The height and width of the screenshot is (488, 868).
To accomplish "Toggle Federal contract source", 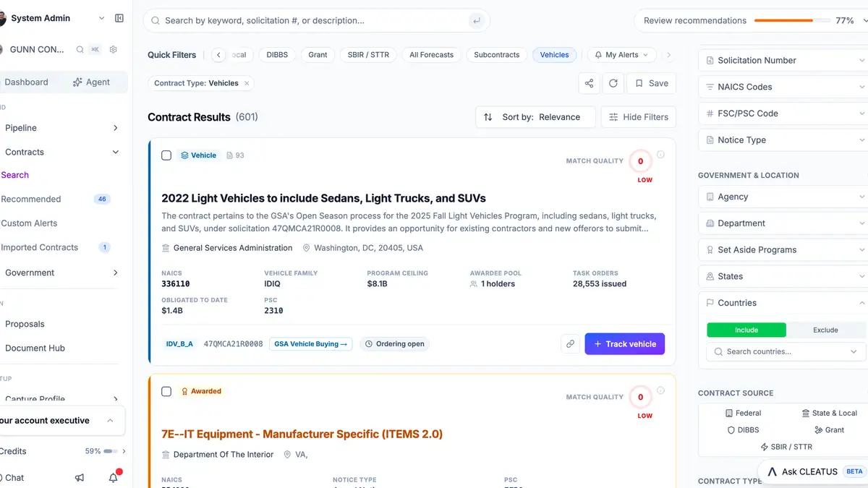I will click(x=744, y=414).
